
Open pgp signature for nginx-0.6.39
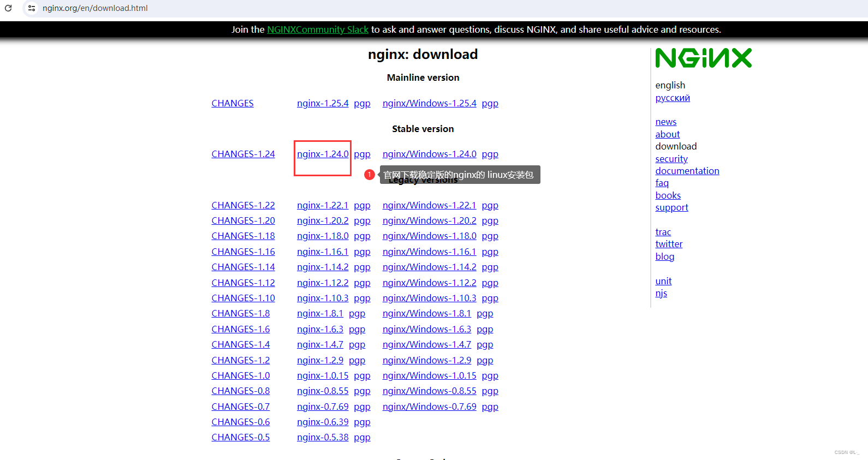[362, 422]
